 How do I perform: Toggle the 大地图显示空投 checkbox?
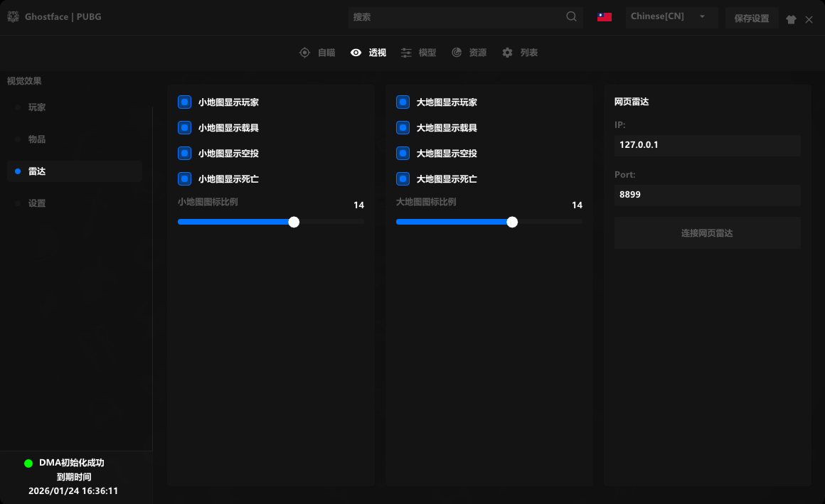pyautogui.click(x=403, y=154)
